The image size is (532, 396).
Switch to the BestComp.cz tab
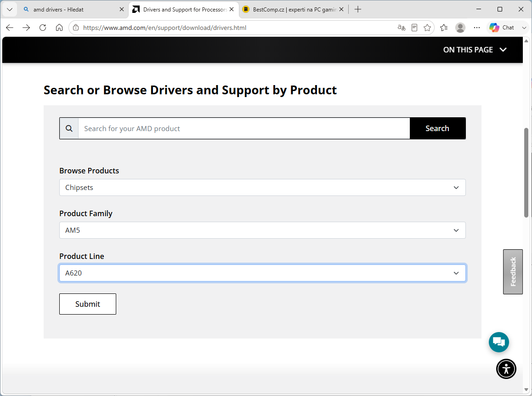(x=293, y=10)
